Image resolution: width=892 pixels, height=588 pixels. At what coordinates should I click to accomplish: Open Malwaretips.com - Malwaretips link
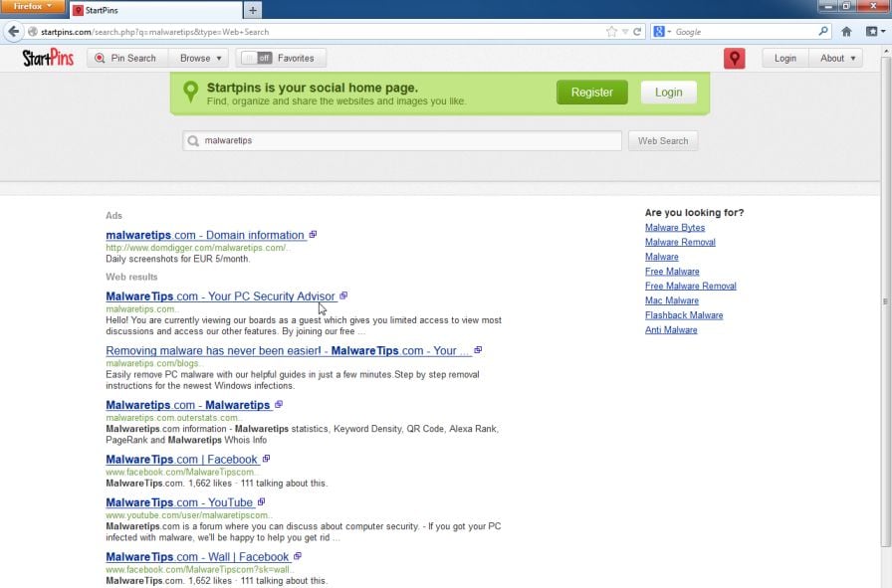pos(189,405)
